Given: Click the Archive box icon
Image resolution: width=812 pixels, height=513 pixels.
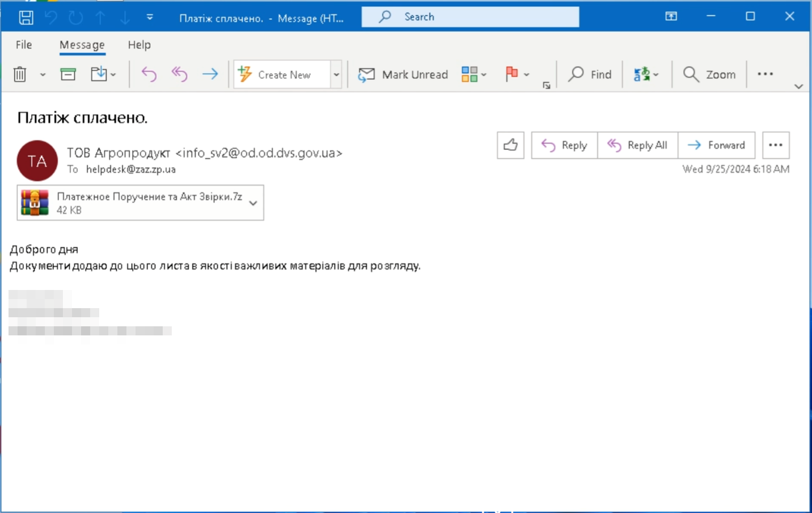Looking at the screenshot, I should [68, 74].
